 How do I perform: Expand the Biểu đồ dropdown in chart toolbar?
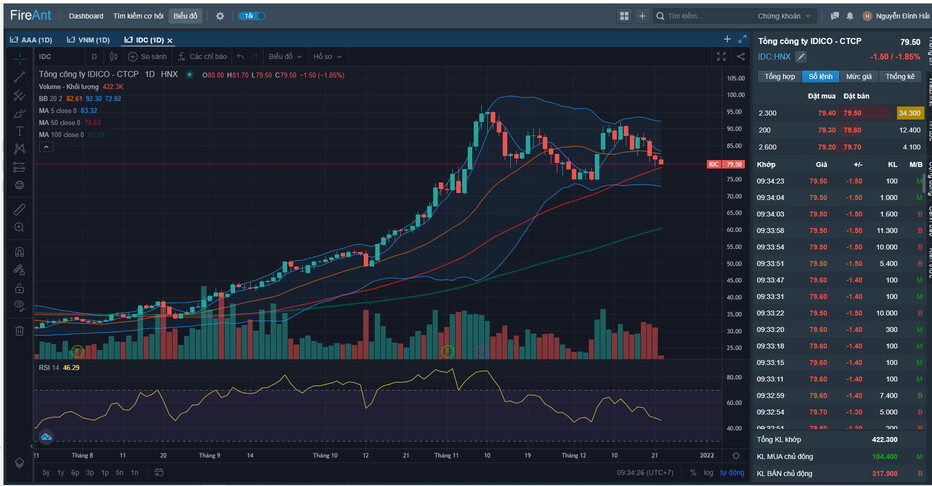[285, 57]
